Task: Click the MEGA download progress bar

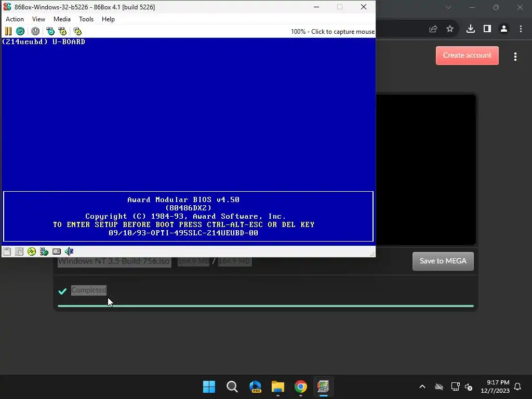Action: tap(265, 306)
